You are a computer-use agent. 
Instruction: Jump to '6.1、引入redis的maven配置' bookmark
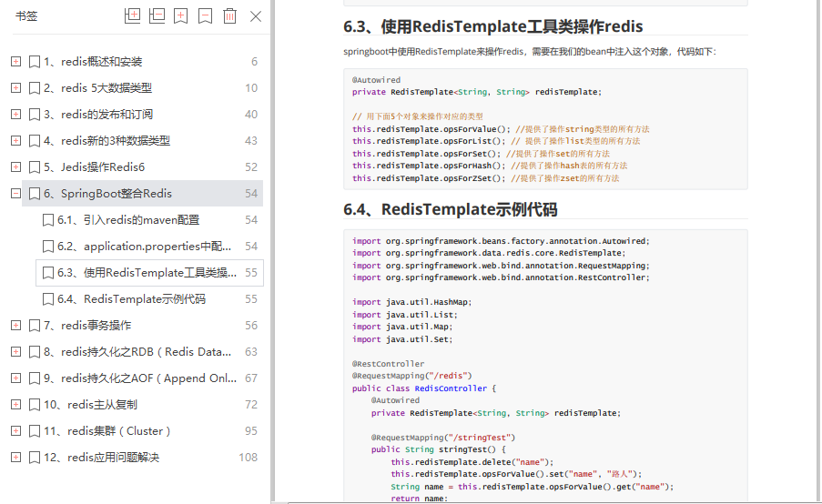[x=128, y=220]
